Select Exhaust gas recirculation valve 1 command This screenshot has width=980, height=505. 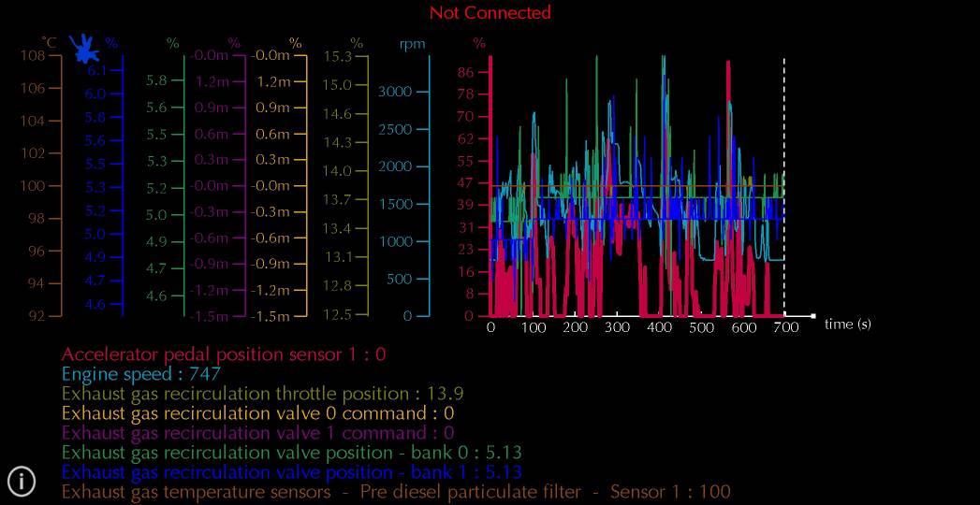coord(257,433)
